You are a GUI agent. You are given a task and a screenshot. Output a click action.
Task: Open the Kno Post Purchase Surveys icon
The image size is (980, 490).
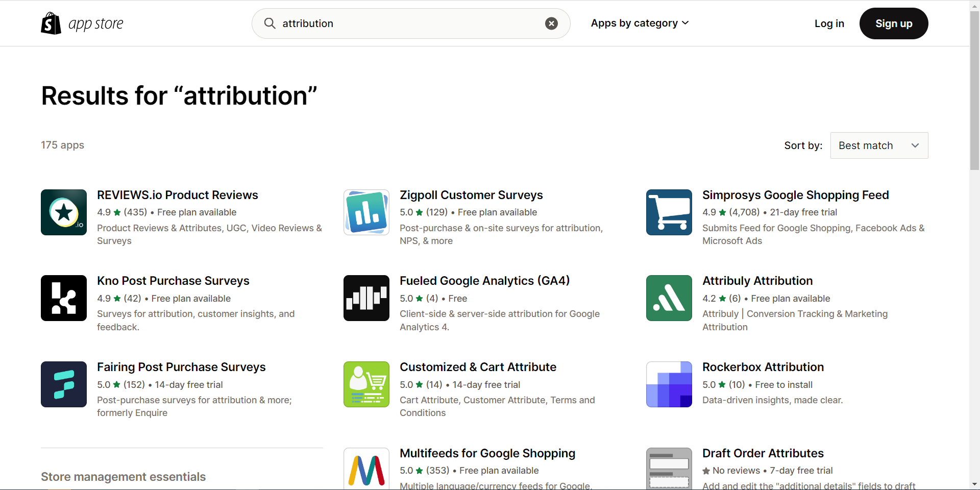pyautogui.click(x=64, y=298)
